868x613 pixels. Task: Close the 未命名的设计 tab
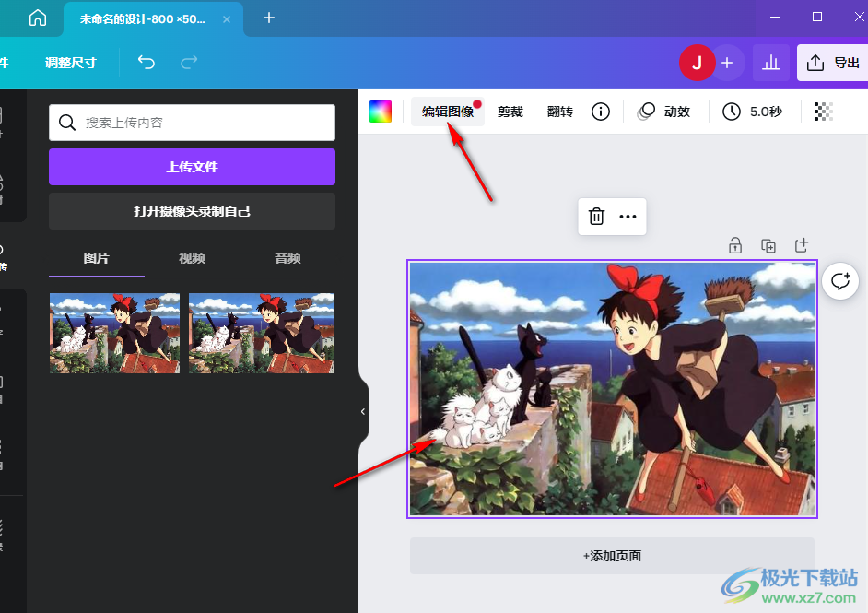tap(227, 19)
